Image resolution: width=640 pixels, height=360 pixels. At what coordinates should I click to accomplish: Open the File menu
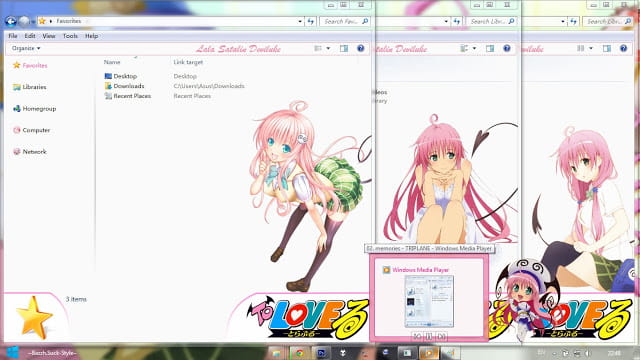click(13, 36)
